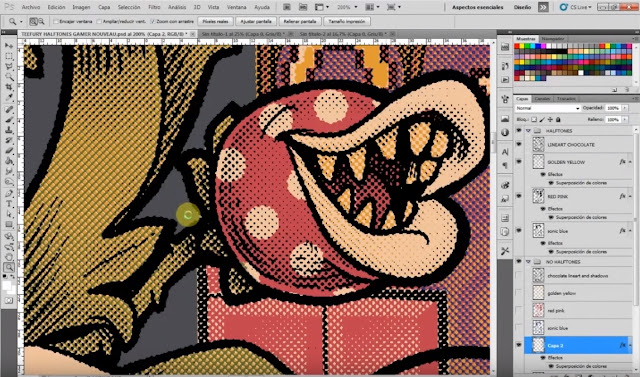Select the Eraser tool

[x=9, y=151]
